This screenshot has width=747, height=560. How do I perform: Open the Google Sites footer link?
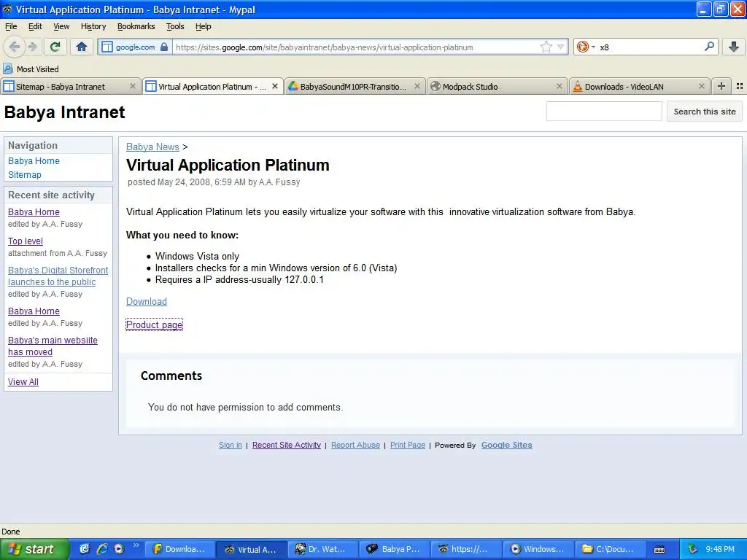506,445
